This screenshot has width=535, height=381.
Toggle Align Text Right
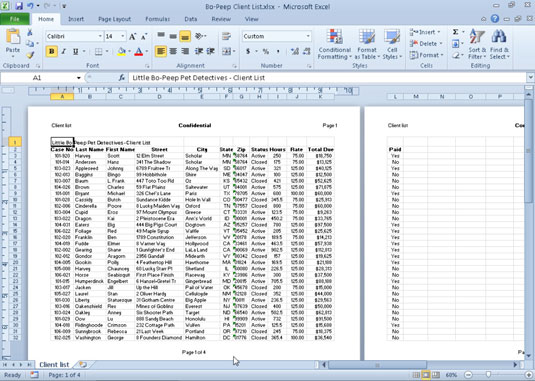click(185, 52)
